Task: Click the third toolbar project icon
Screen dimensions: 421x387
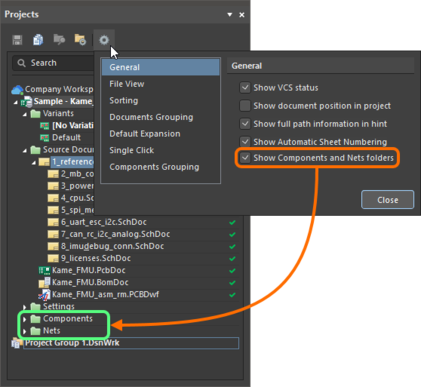Action: click(x=59, y=40)
